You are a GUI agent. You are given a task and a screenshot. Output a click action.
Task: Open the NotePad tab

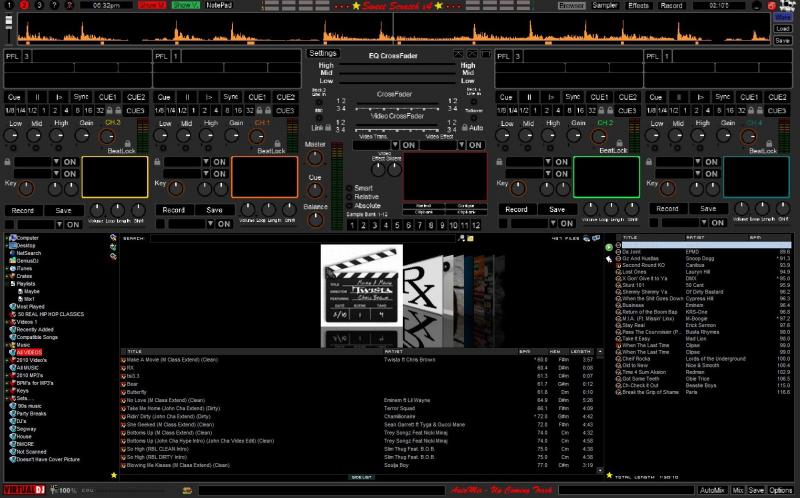tap(219, 5)
